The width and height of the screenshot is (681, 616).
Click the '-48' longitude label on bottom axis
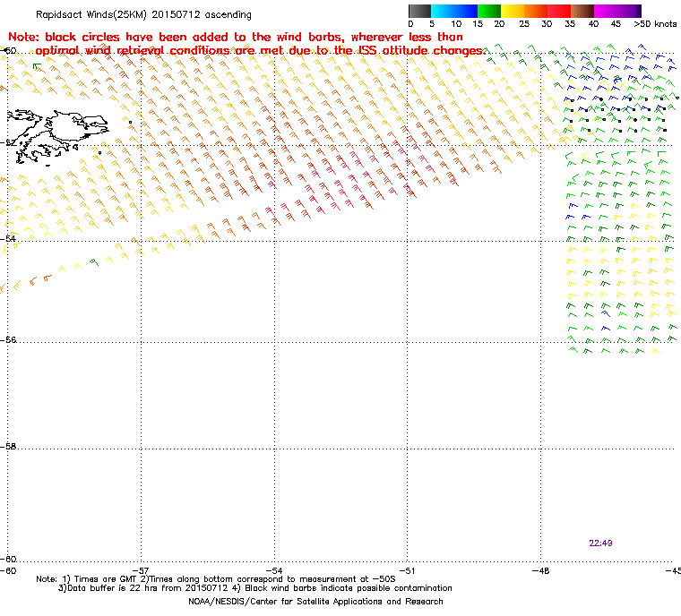click(540, 570)
